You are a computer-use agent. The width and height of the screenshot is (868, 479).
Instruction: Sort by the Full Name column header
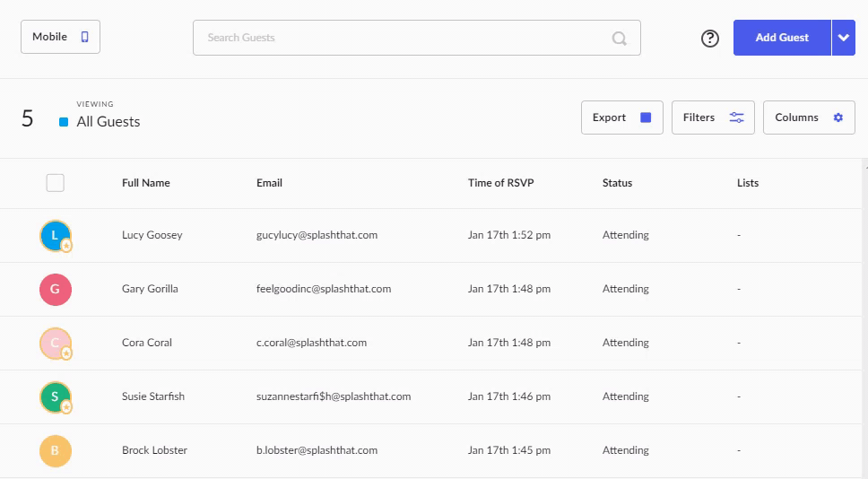pos(145,183)
